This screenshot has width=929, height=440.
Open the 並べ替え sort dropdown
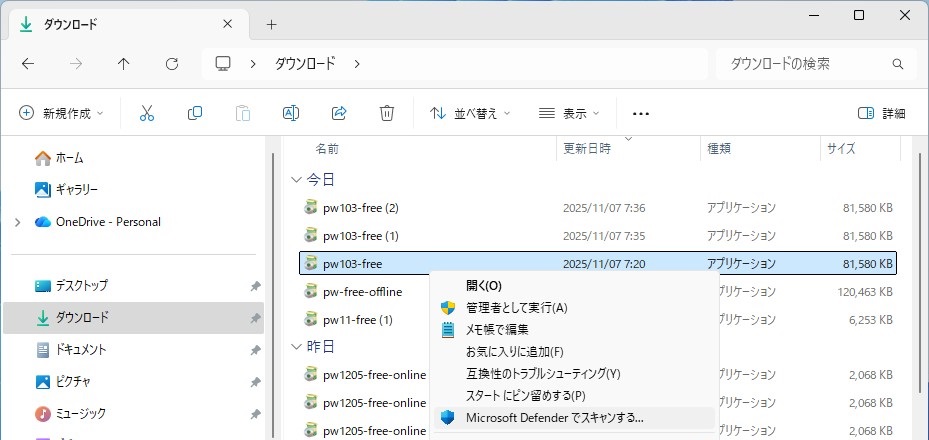[470, 113]
